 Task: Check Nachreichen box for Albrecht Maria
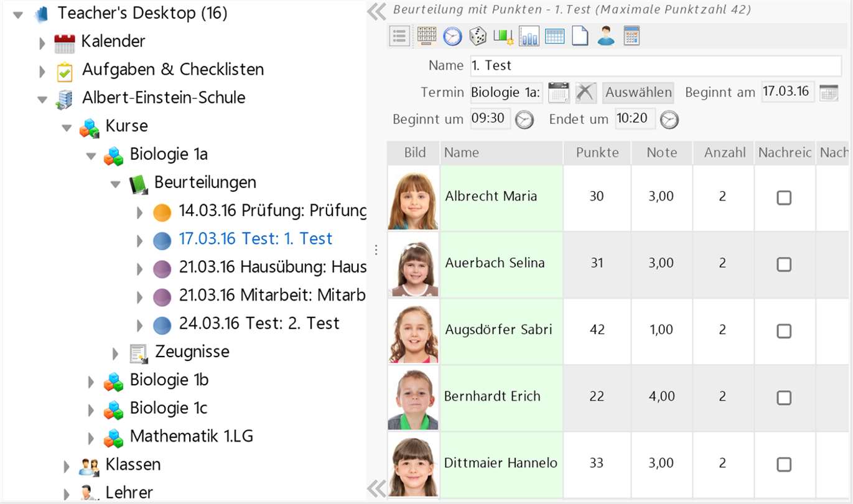pyautogui.click(x=784, y=198)
